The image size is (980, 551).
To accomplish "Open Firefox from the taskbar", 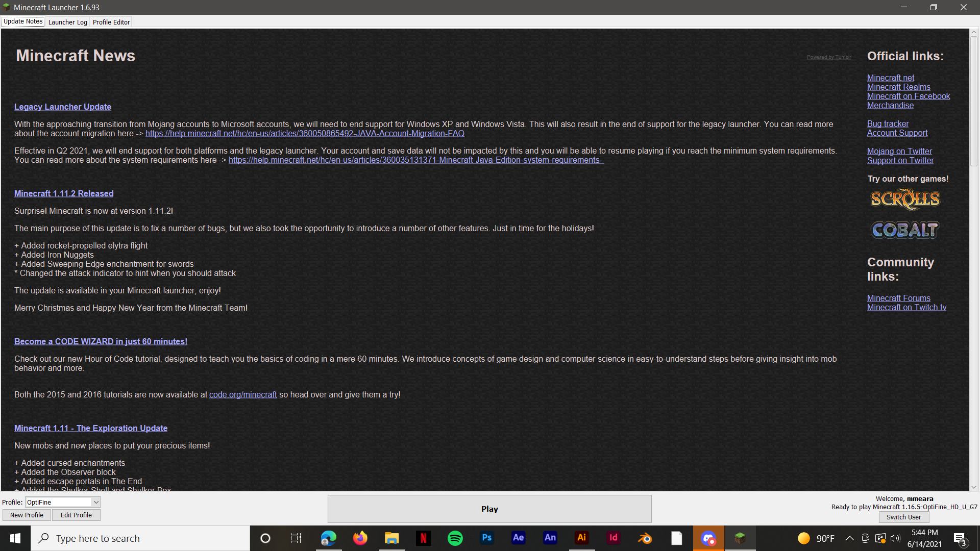I will point(360,538).
